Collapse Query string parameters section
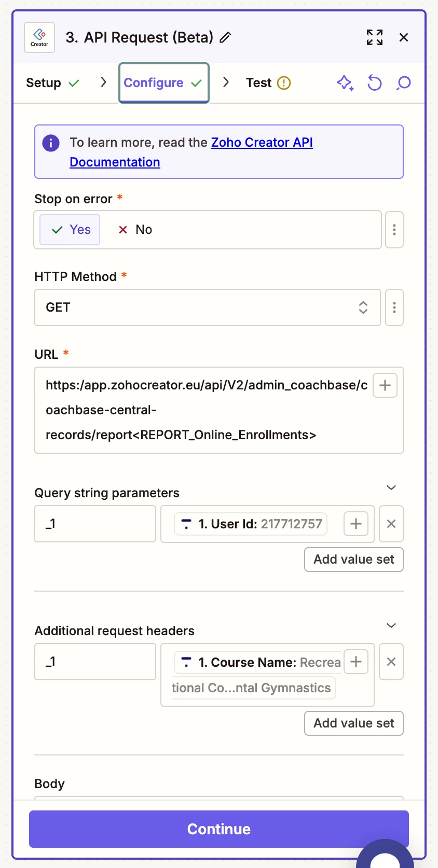Screen dimensions: 438x868 (x=391, y=487)
